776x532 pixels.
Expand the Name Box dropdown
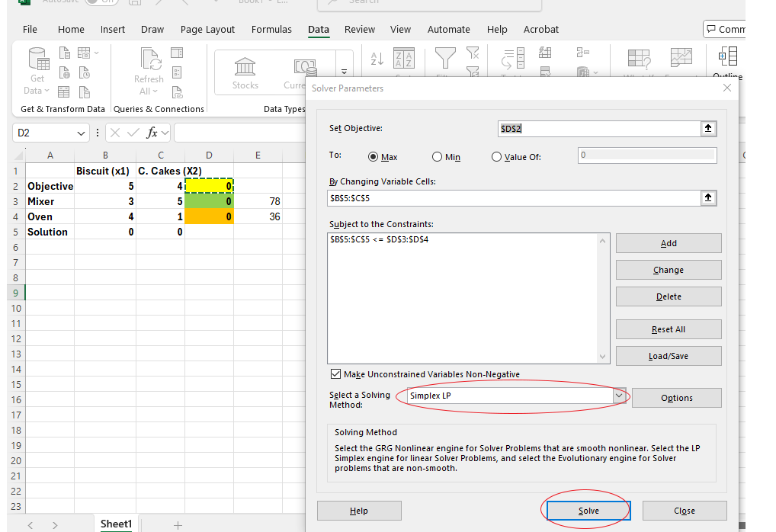click(82, 133)
